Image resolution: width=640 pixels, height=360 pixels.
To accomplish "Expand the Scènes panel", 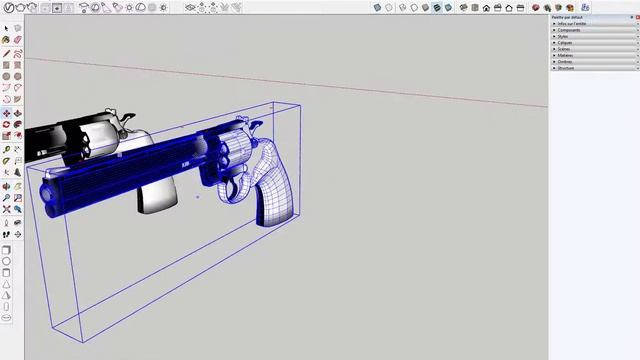I will 596,49.
